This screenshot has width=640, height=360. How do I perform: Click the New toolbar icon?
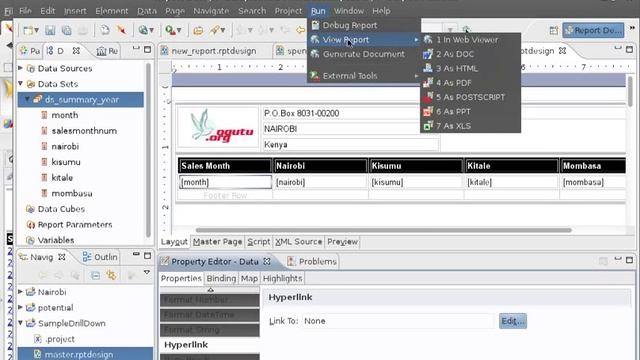coord(29,30)
